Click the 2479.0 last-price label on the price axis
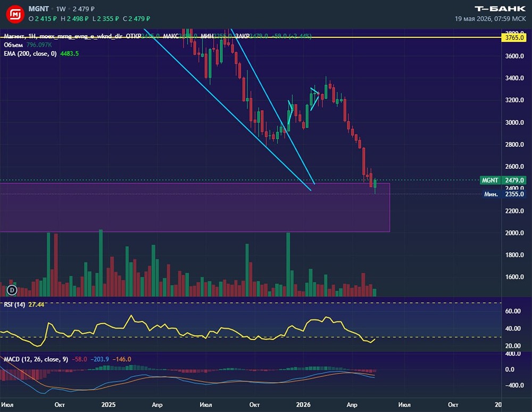Screen dimensions: 532x412 click(514, 180)
